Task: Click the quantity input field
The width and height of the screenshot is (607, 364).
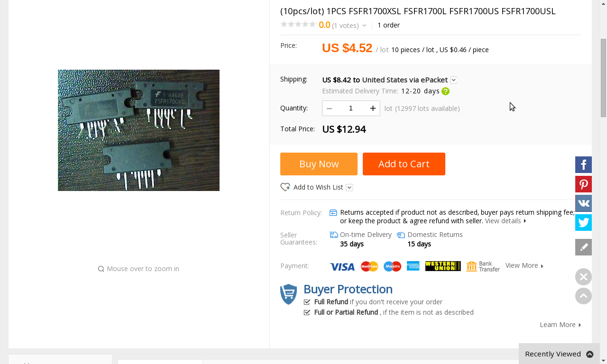Action: (351, 109)
